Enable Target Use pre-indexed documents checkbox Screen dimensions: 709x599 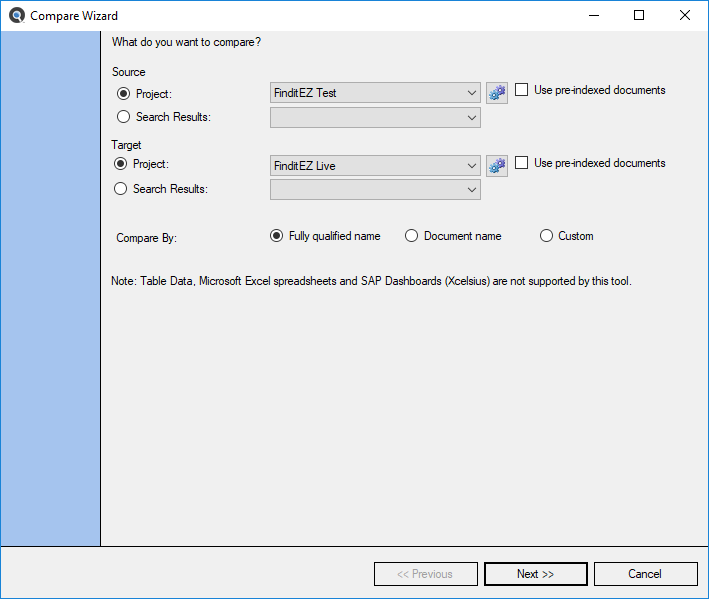[x=521, y=162]
